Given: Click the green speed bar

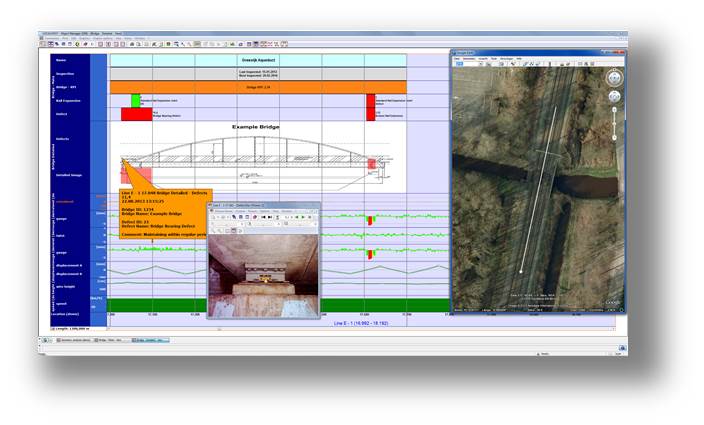Looking at the screenshot, I should pyautogui.click(x=278, y=305).
